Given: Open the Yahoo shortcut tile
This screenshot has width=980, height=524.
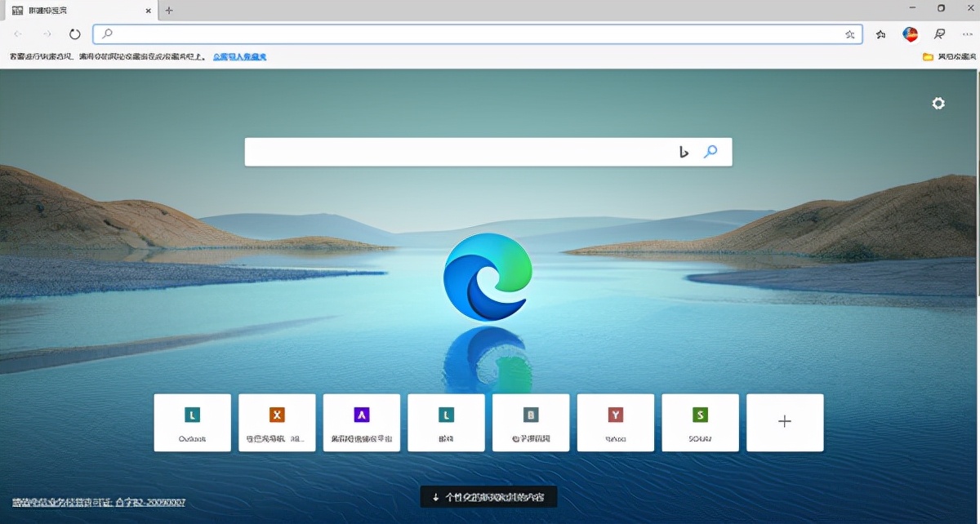Looking at the screenshot, I should point(616,422).
